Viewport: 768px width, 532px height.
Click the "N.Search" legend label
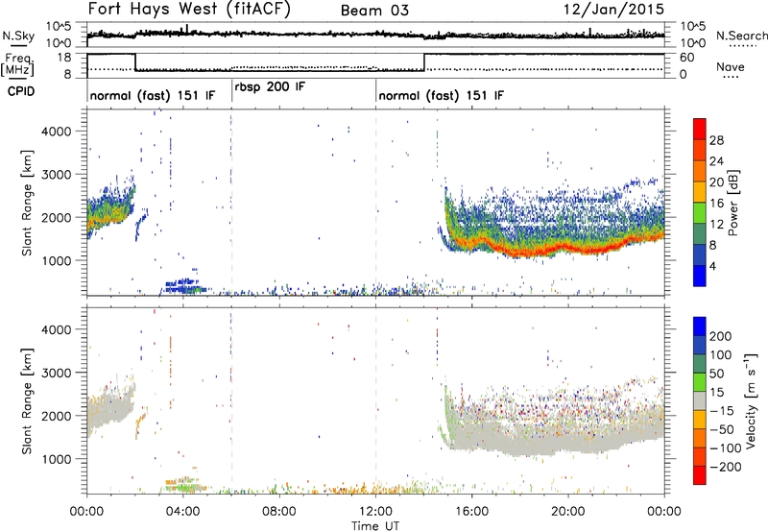(742, 36)
